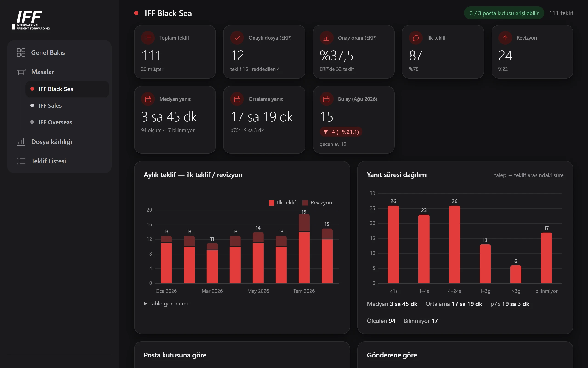
Task: Collapse the Masalar section
Action: click(x=59, y=72)
